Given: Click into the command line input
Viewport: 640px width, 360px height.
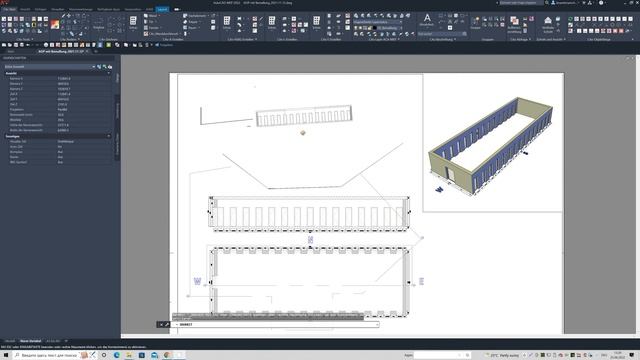Looking at the screenshot, I should click(x=276, y=324).
